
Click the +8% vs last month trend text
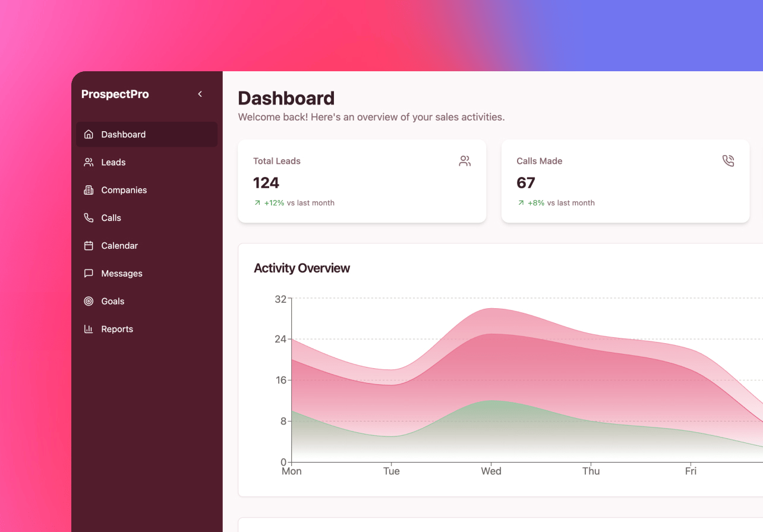click(x=556, y=202)
